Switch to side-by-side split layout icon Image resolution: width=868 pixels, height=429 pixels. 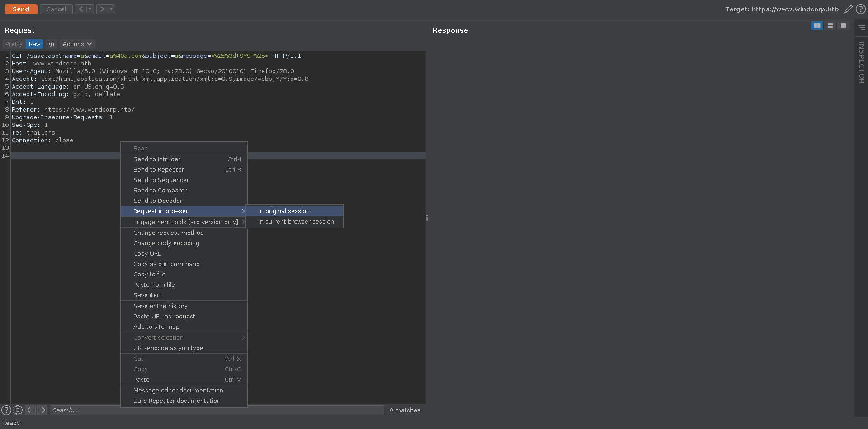coord(817,26)
